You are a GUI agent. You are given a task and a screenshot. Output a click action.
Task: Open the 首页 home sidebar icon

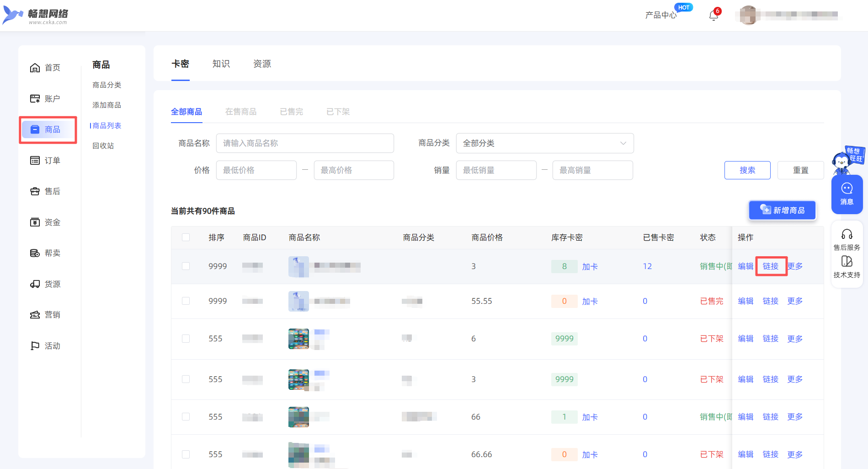[x=35, y=68]
